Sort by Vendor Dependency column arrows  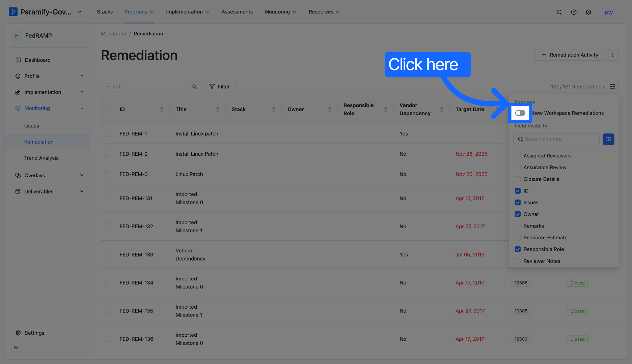pos(442,109)
